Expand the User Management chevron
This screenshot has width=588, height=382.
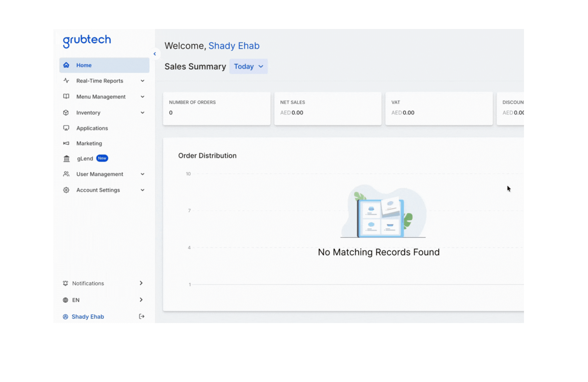click(x=143, y=174)
